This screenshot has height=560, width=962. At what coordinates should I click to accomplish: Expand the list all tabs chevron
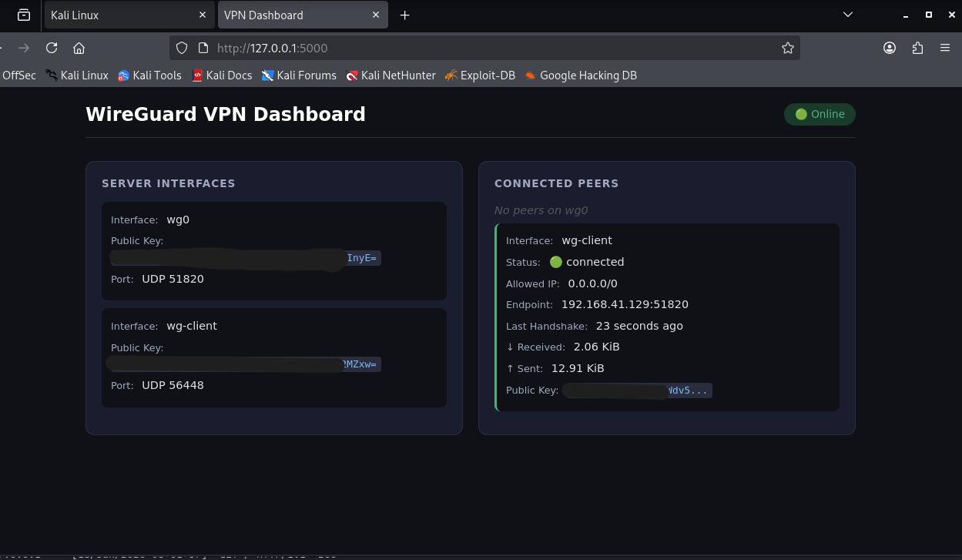pyautogui.click(x=848, y=15)
